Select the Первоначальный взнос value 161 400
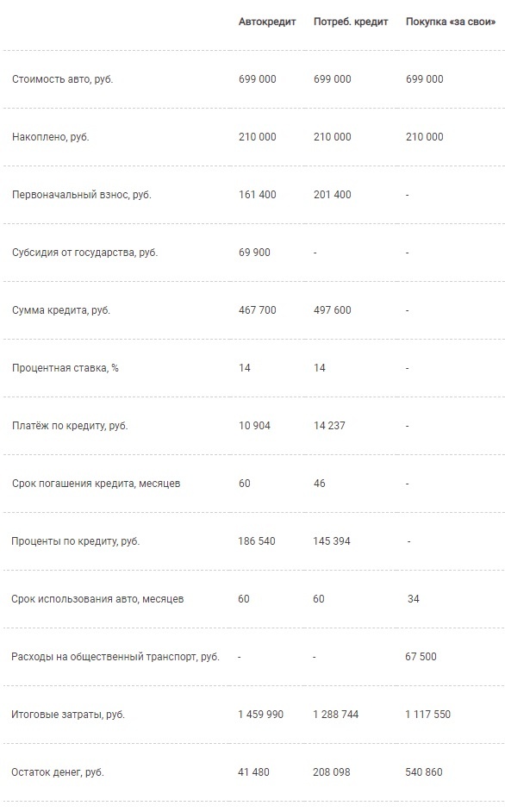Screen dimensions: 505x812 pos(258,195)
